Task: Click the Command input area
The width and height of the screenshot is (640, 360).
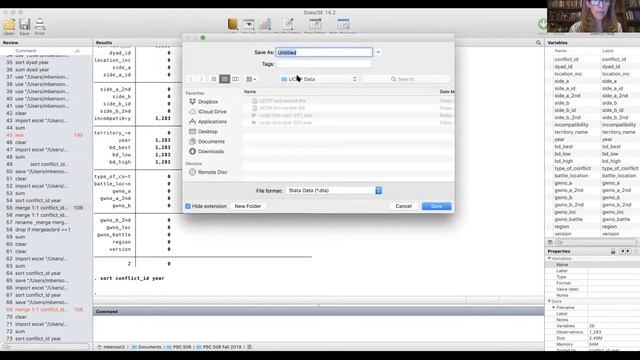Action: point(318,328)
